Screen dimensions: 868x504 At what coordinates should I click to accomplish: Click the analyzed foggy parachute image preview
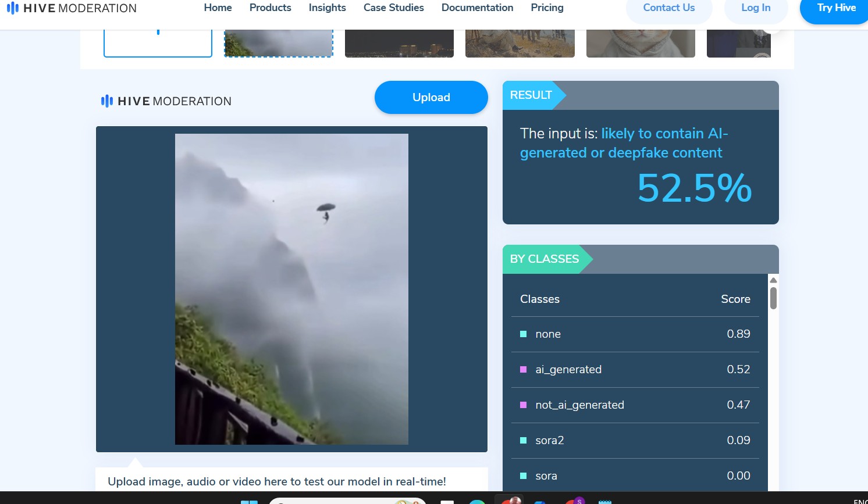point(291,289)
